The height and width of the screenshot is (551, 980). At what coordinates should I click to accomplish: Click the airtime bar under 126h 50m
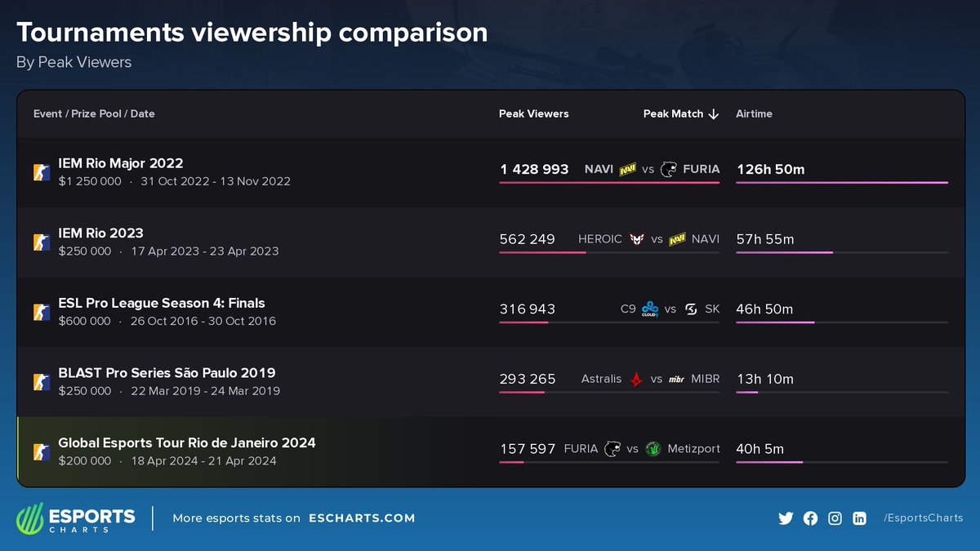pyautogui.click(x=842, y=183)
